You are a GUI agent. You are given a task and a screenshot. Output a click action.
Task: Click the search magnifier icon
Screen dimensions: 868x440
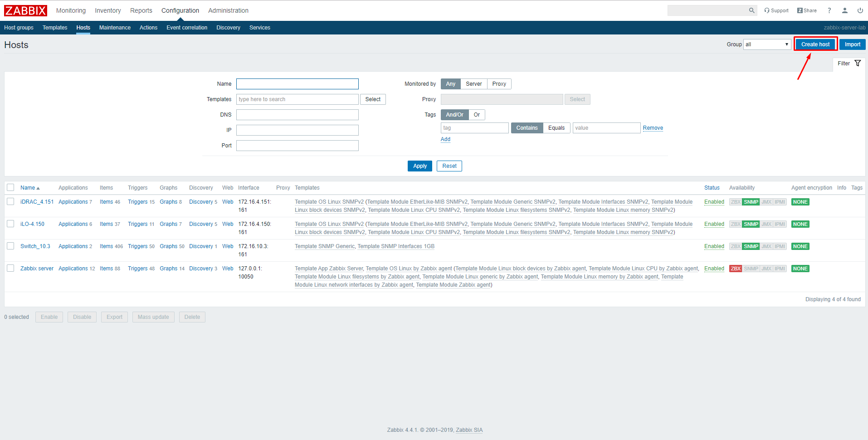coord(751,10)
